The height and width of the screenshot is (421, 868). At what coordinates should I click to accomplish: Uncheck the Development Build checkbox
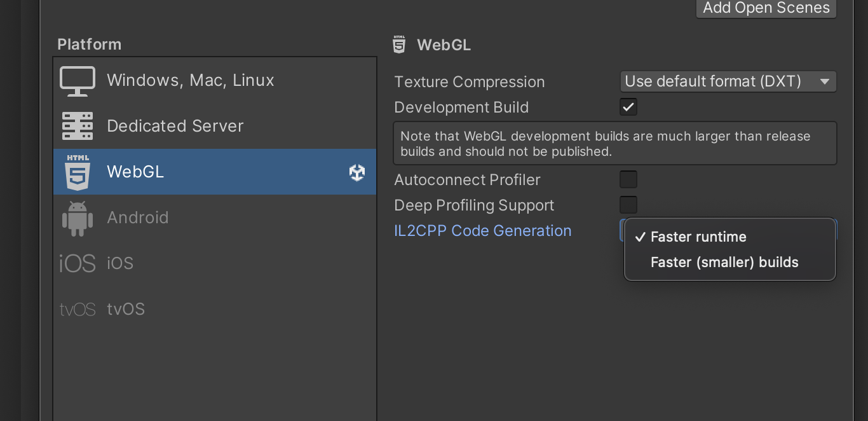(x=628, y=107)
